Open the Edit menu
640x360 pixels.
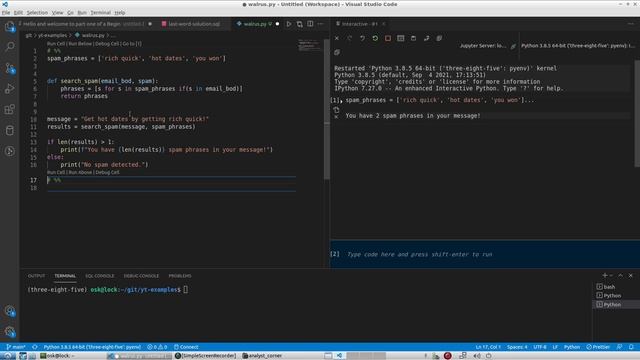click(18, 13)
